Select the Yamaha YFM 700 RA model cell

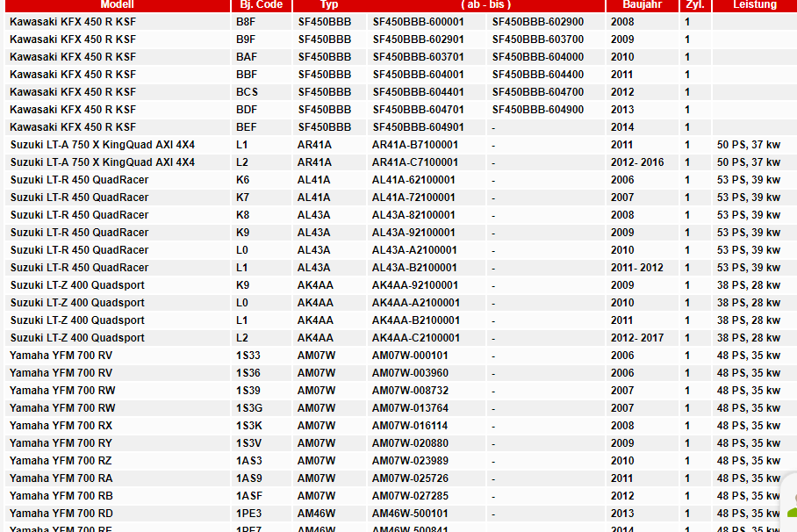(x=117, y=478)
